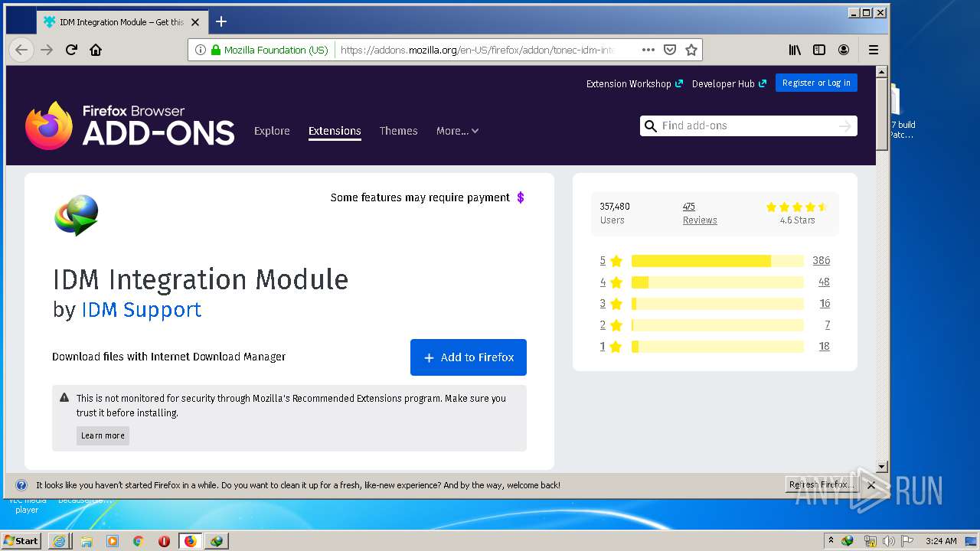
Task: Open the page actions three-dot menu
Action: tap(648, 50)
